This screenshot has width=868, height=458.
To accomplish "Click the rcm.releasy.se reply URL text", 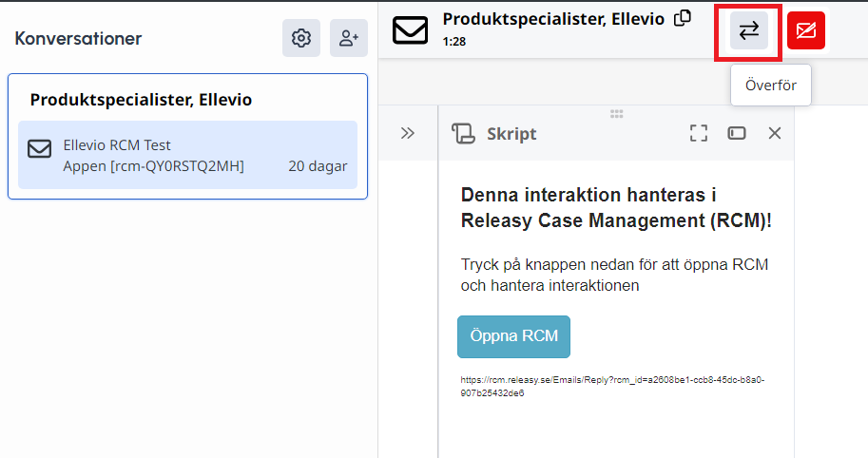I will pyautogui.click(x=612, y=386).
